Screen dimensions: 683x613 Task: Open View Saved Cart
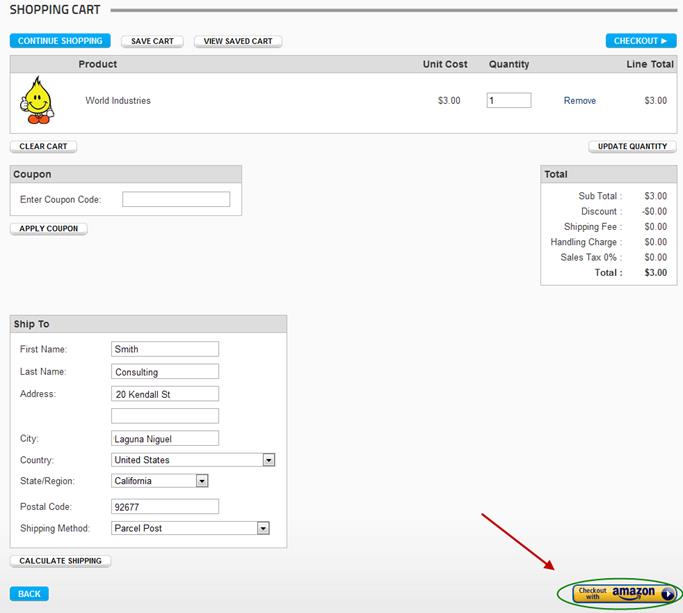[238, 41]
